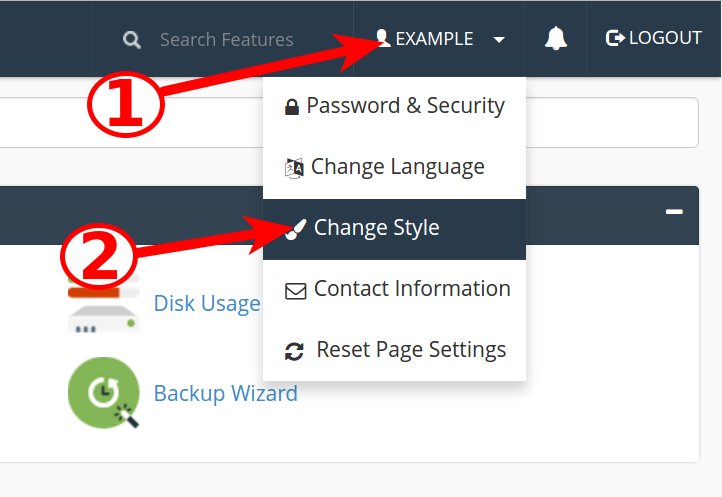Choose Change Language menu item
This screenshot has height=497, width=722.
pyautogui.click(x=397, y=167)
